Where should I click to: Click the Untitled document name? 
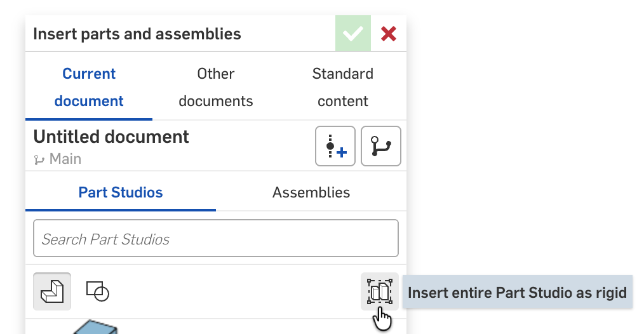tap(111, 137)
